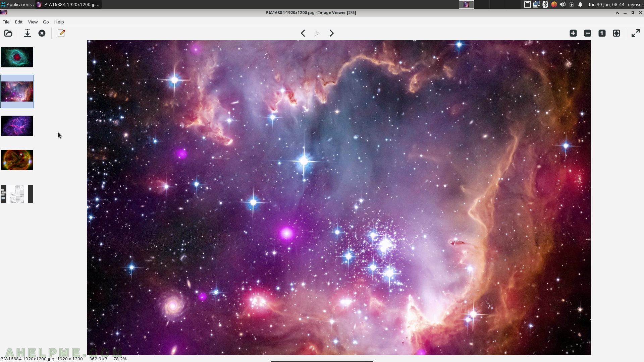This screenshot has width=644, height=362.
Task: Select the document screenshot thumbnail
Action: click(17, 194)
